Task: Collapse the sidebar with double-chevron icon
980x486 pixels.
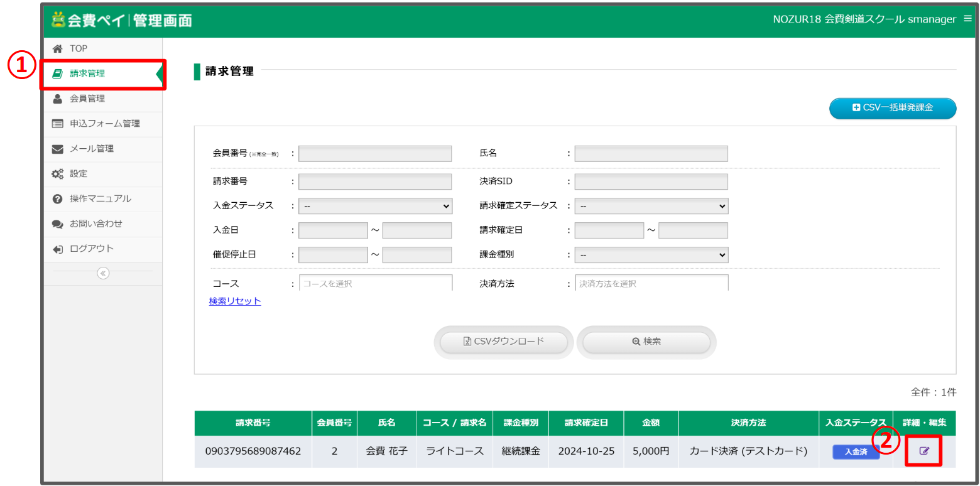Action: click(103, 273)
